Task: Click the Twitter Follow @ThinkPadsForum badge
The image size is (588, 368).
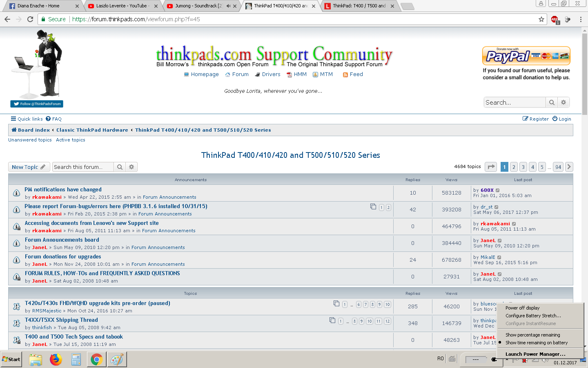Action: [x=37, y=104]
